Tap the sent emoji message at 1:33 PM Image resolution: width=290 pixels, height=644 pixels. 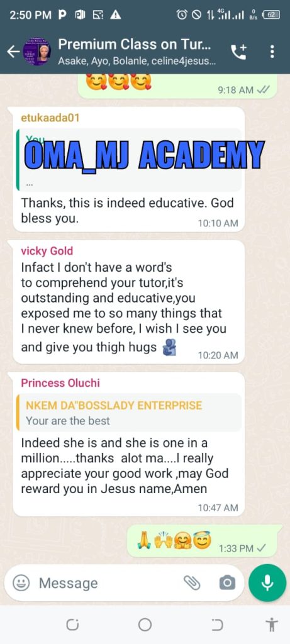204,541
